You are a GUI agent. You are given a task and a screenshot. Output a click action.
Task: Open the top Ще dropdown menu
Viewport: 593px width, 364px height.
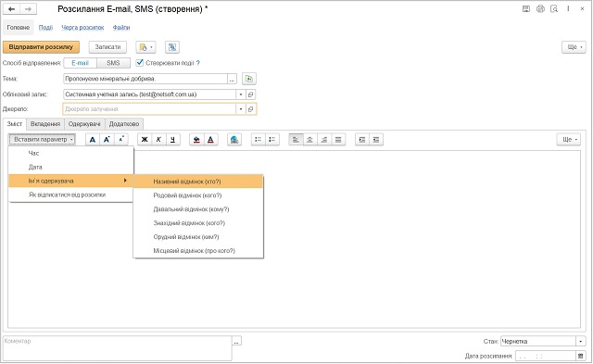coord(574,47)
